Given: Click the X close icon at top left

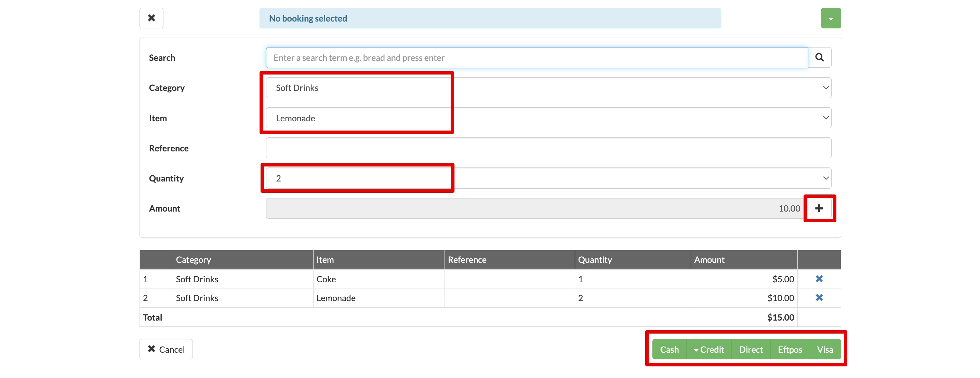Looking at the screenshot, I should pyautogui.click(x=151, y=18).
